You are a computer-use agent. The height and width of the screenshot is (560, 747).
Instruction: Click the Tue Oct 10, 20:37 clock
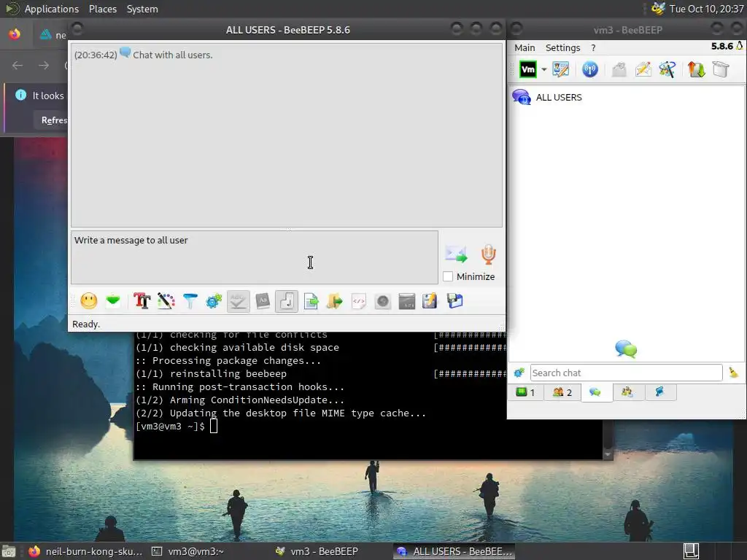[706, 9]
